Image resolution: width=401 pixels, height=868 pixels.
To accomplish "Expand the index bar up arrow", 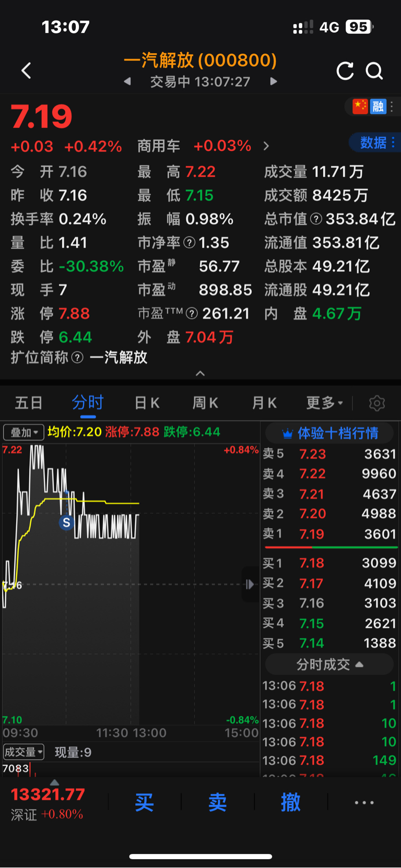I will coord(54,782).
